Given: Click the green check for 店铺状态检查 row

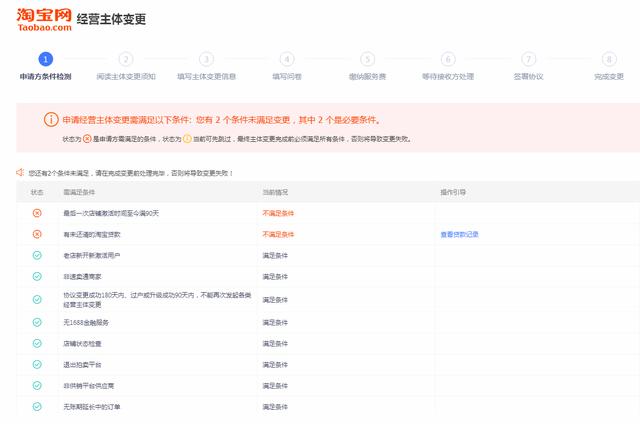Looking at the screenshot, I should (x=37, y=343).
